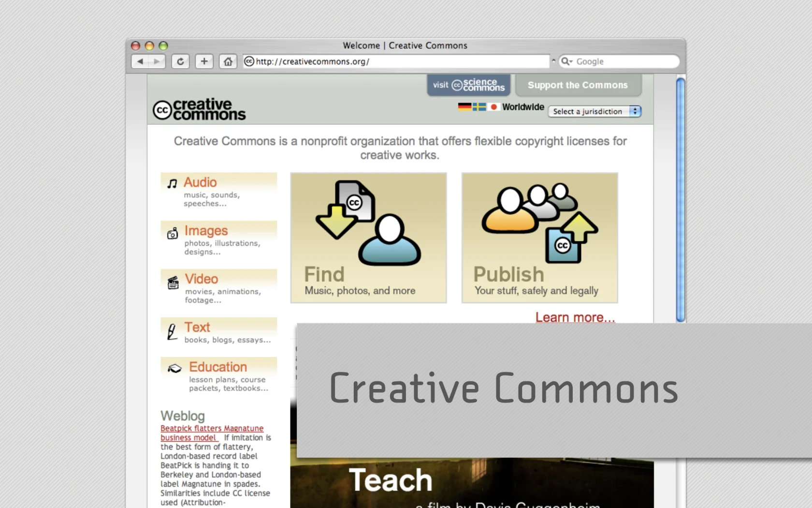
Task: Click the clapperboard icon beside Video
Action: point(173,282)
